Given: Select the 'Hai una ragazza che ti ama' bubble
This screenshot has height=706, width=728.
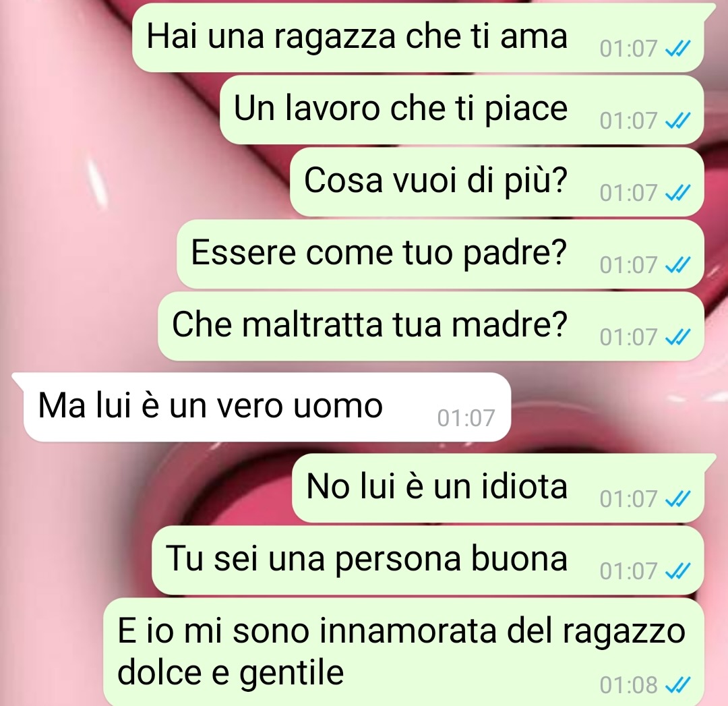Looking at the screenshot, I should coord(419,37).
